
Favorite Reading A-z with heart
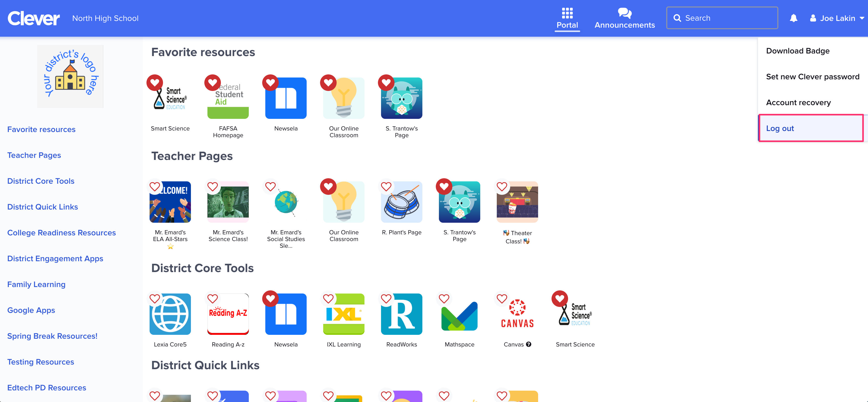(213, 299)
